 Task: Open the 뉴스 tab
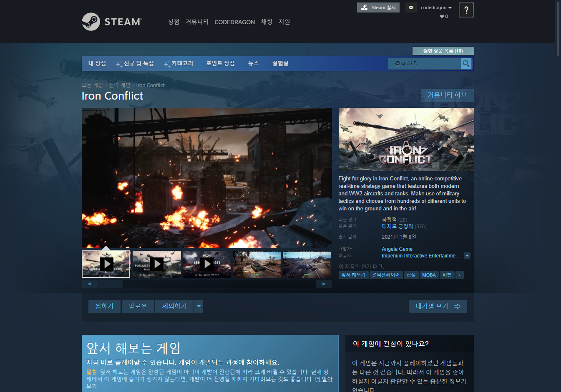(254, 63)
